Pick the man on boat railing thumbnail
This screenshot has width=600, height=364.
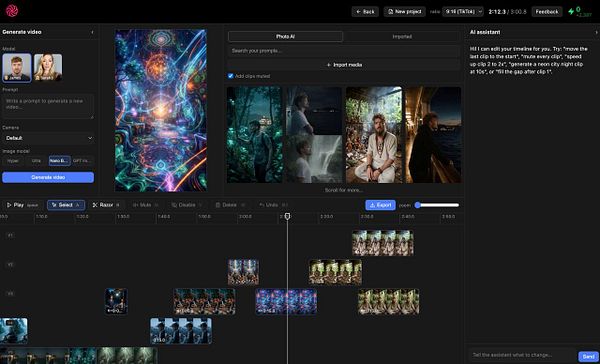pos(433,135)
